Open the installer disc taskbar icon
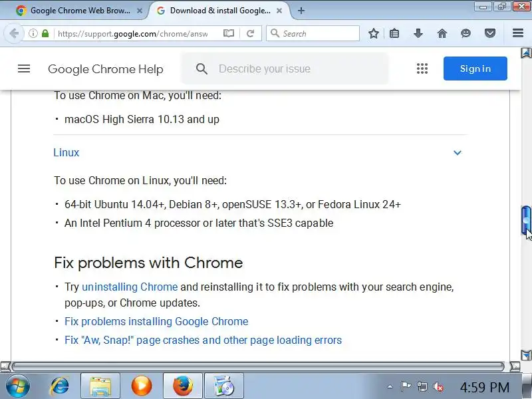The width and height of the screenshot is (532, 399). (224, 386)
